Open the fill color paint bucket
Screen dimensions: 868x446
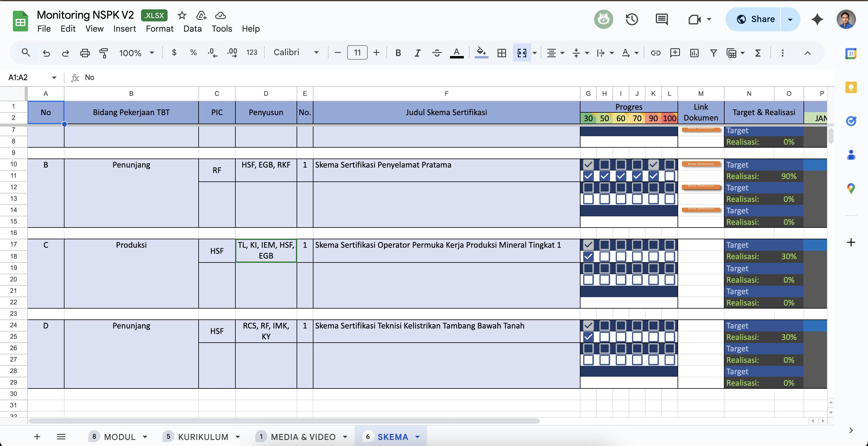(x=481, y=53)
